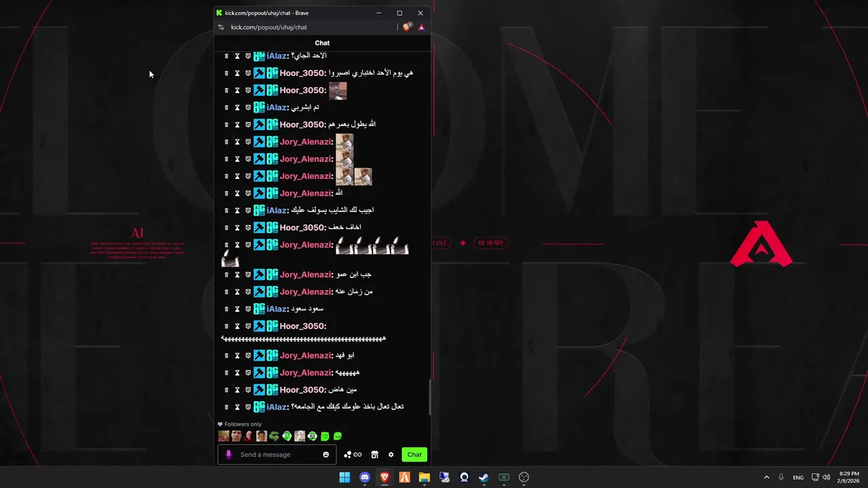Ban shield on iAlaz 'تم ابشربي' row
This screenshot has width=868, height=488.
tap(248, 108)
